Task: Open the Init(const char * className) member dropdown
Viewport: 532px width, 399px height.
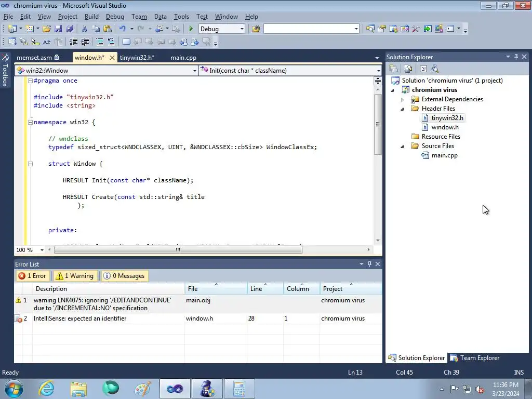Action: click(x=378, y=71)
